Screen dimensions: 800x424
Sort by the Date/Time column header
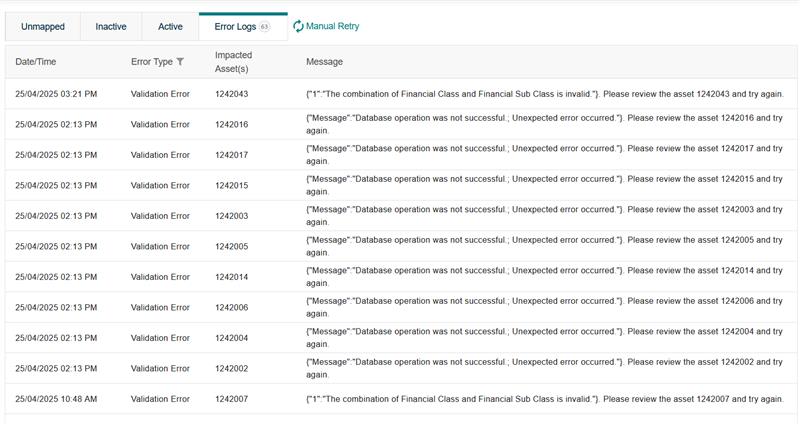(x=36, y=62)
